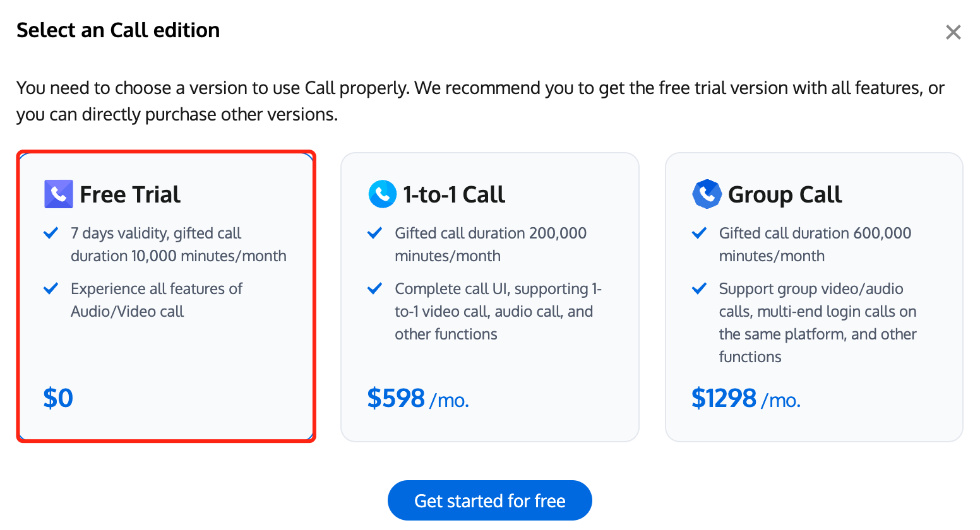Select the Free Trial heading

coord(130,194)
